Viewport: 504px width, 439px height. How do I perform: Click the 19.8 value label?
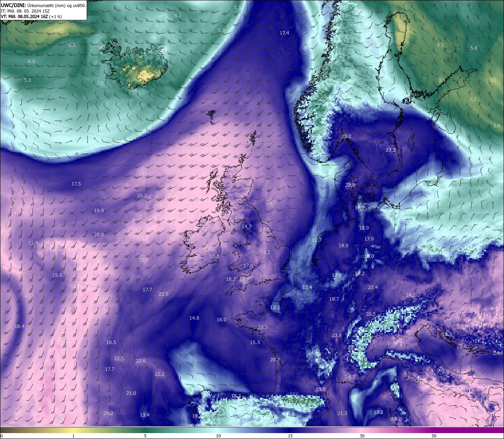click(x=57, y=275)
